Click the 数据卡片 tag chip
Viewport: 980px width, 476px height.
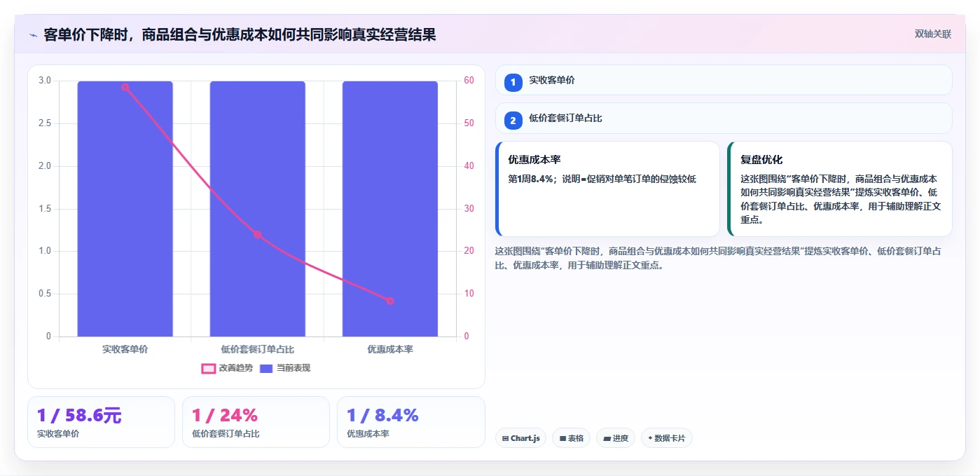[x=667, y=438]
